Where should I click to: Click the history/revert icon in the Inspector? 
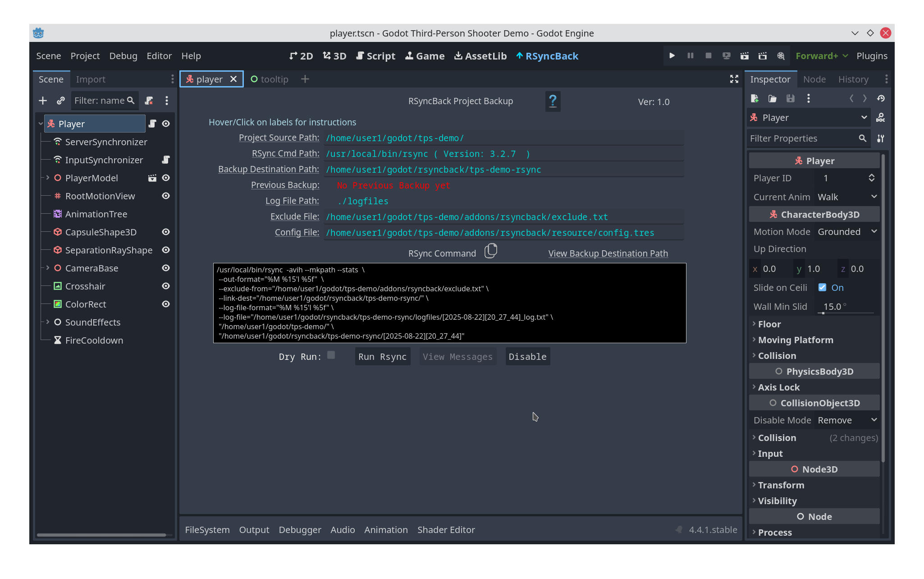pyautogui.click(x=882, y=98)
